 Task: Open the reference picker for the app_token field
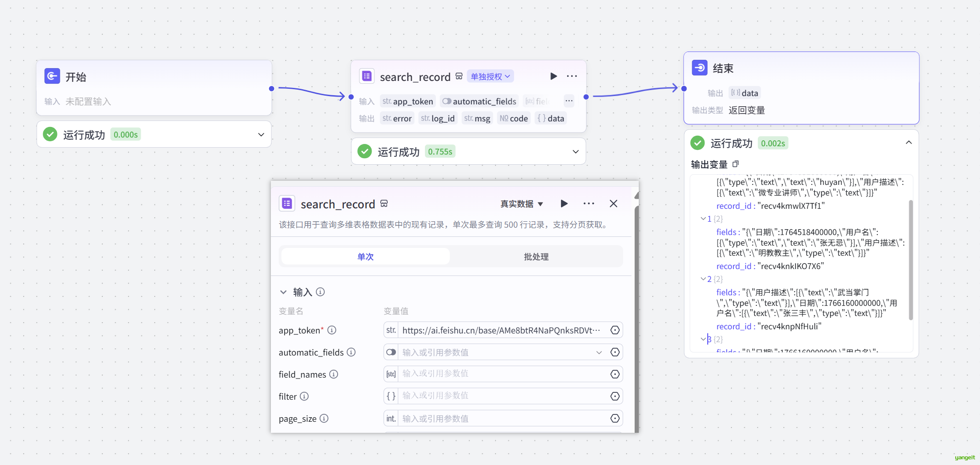tap(615, 330)
